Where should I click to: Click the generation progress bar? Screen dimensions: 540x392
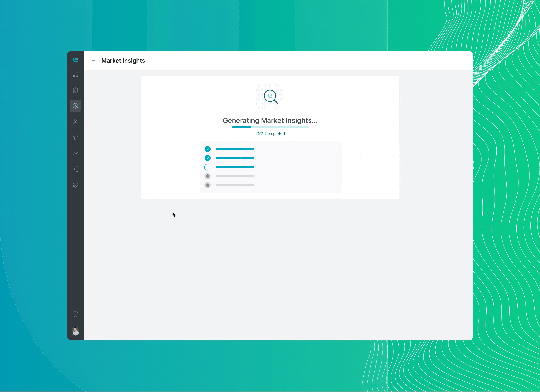pos(270,127)
